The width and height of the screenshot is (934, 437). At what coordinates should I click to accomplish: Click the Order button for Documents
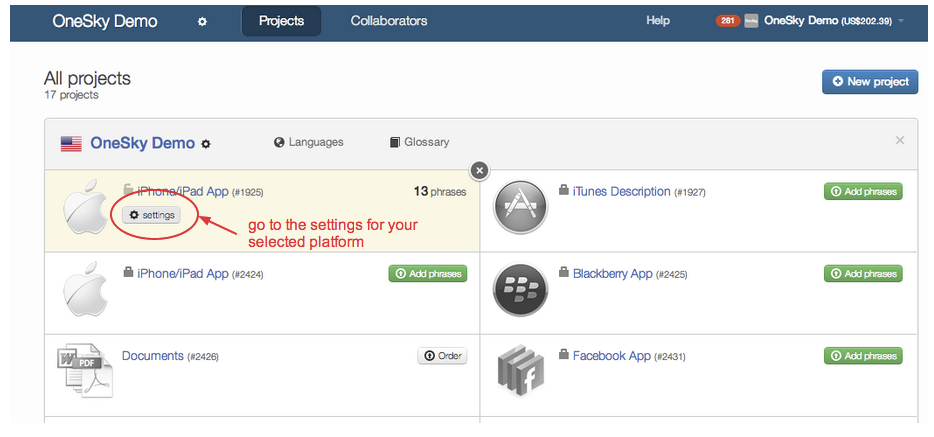tap(442, 356)
